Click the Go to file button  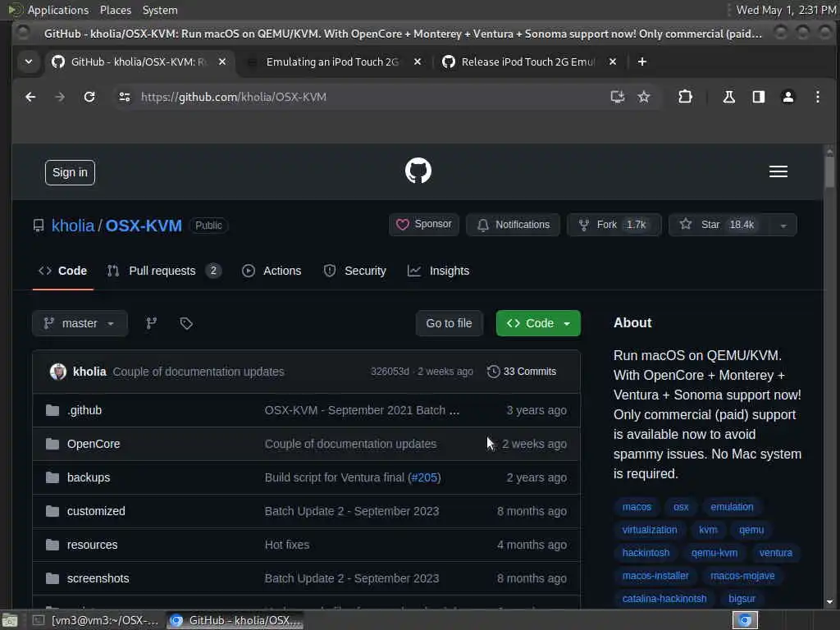click(449, 323)
